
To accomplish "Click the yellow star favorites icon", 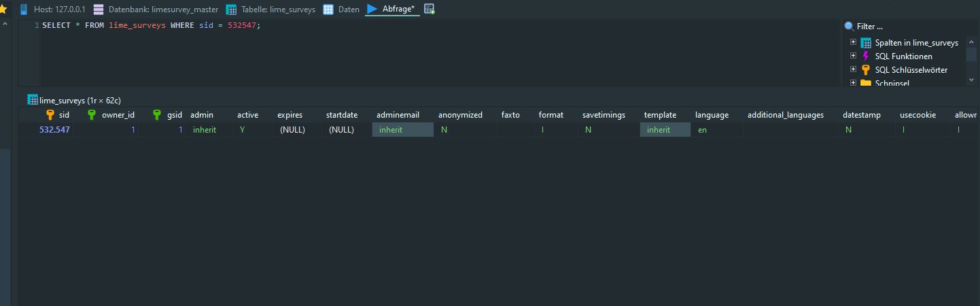I will [3, 10].
